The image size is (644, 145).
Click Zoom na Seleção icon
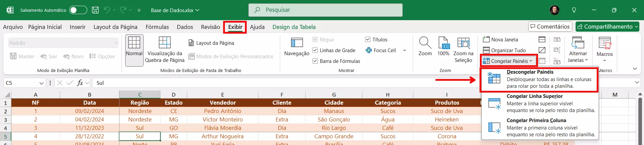[x=463, y=43]
